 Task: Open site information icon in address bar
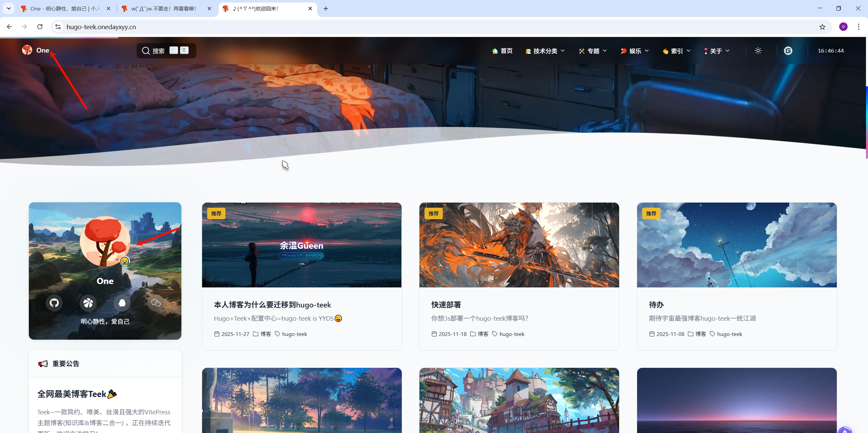58,27
